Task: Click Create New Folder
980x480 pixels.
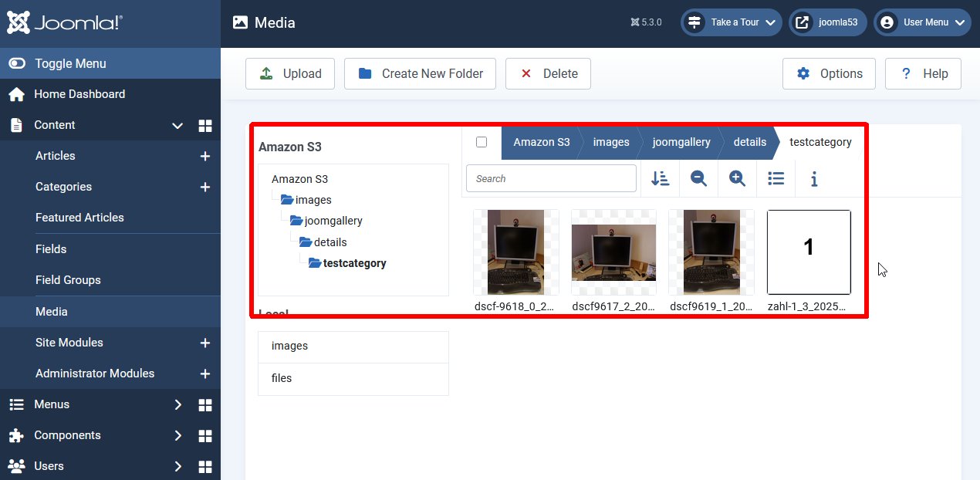Action: point(421,73)
